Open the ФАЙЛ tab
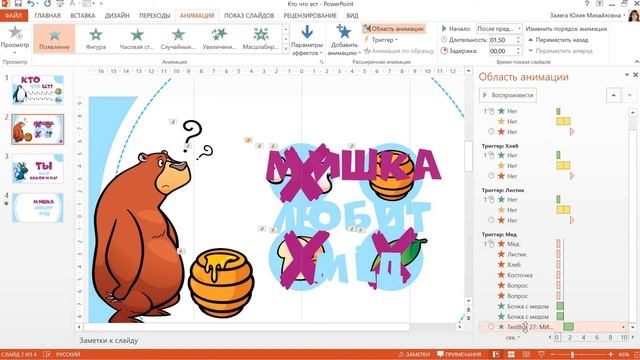Image resolution: width=640 pixels, height=360 pixels. tap(14, 16)
